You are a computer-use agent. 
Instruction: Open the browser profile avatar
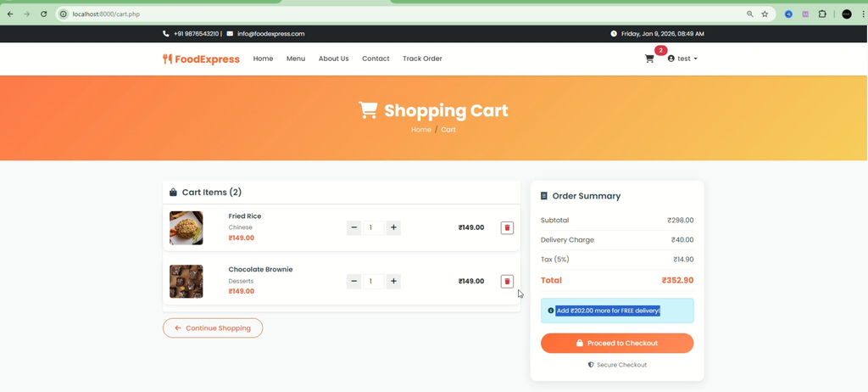pos(847,14)
